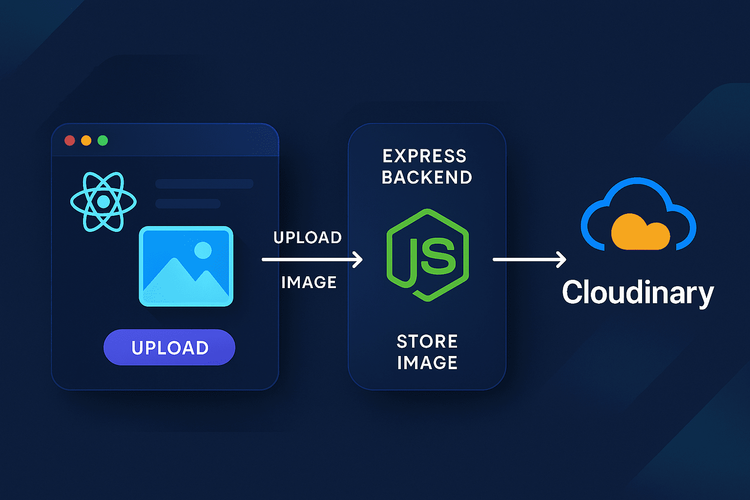The height and width of the screenshot is (500, 750).
Task: Select the blue mountain image placeholder
Action: click(x=186, y=267)
